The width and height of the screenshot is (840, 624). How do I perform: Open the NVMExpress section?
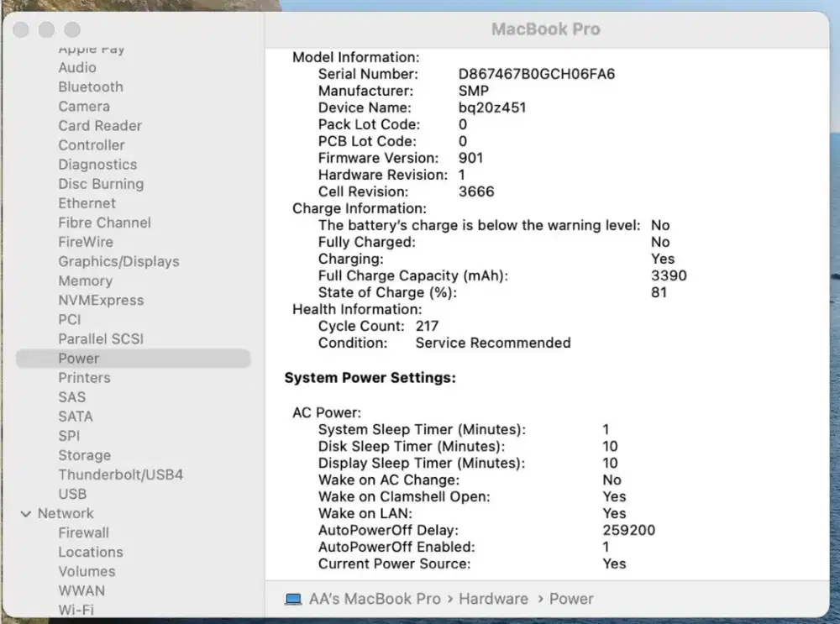(101, 300)
